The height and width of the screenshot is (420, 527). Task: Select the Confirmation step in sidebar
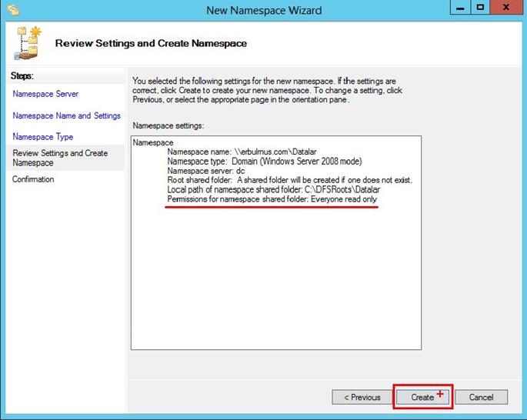33,179
